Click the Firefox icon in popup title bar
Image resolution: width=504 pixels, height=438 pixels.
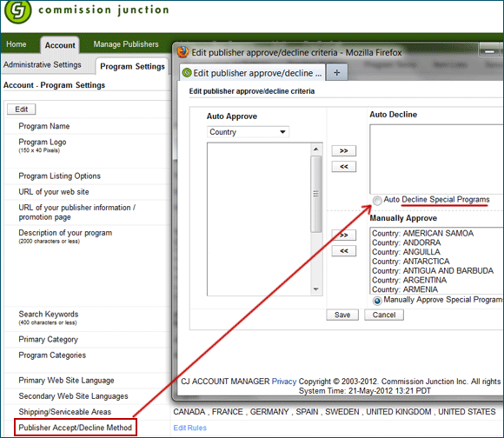[182, 52]
